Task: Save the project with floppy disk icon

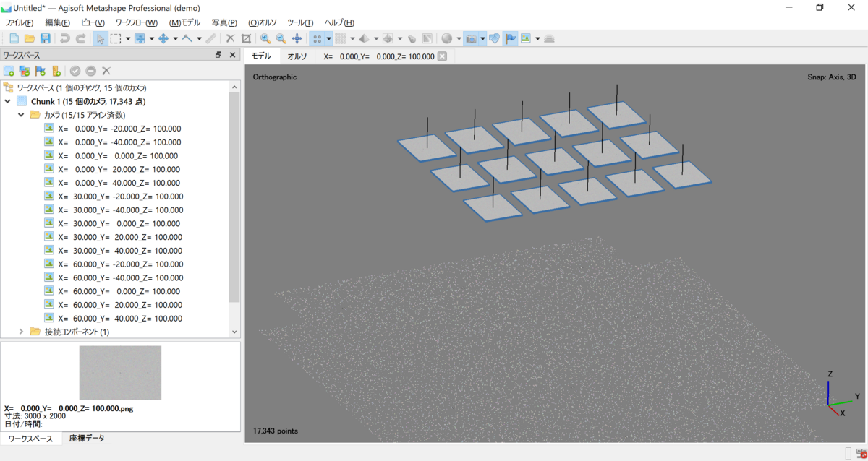Action: (x=45, y=38)
